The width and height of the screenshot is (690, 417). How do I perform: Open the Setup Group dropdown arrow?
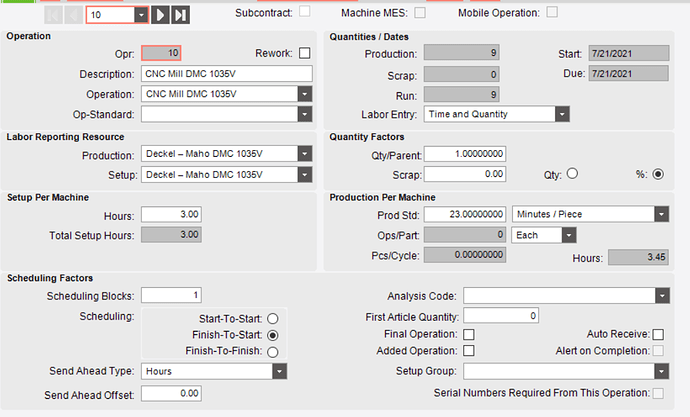click(661, 371)
